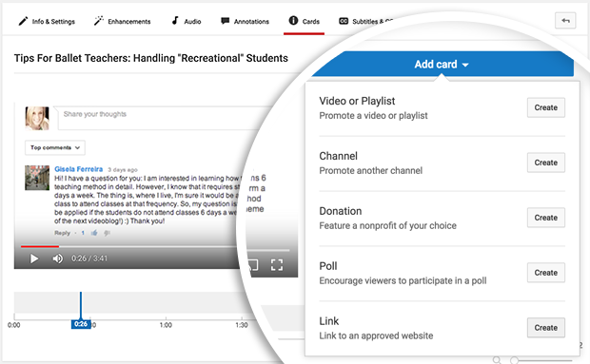Open the Audio tab
Viewport: 590px width, 364px height.
[x=187, y=22]
